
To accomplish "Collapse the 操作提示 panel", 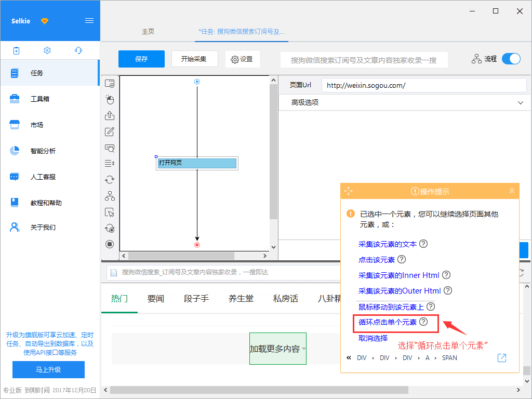I will (x=512, y=191).
